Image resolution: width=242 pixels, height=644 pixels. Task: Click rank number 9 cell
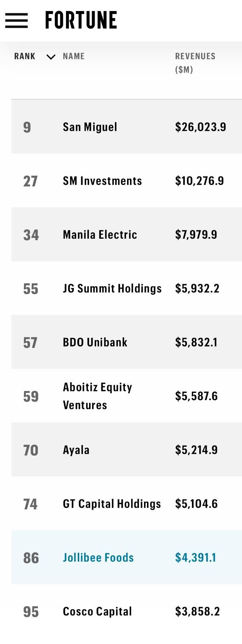coord(27,127)
